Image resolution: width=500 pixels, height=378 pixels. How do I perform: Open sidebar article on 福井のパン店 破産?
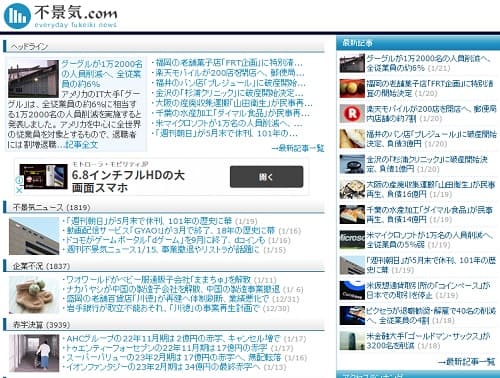pos(431,139)
